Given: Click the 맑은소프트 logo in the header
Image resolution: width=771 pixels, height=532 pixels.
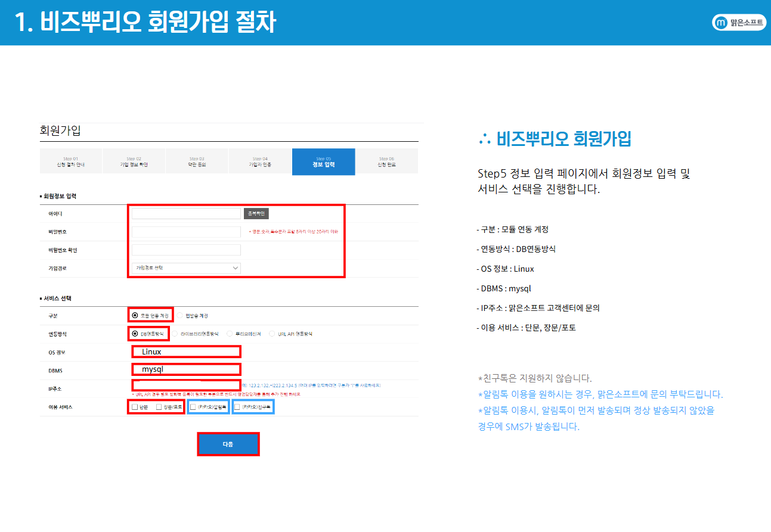Looking at the screenshot, I should pos(739,23).
